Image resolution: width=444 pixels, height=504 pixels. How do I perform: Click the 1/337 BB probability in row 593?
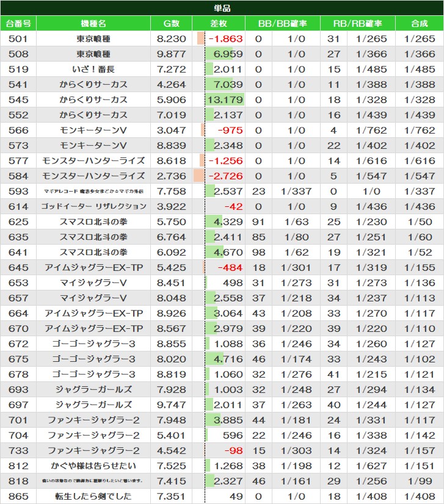coord(296,192)
